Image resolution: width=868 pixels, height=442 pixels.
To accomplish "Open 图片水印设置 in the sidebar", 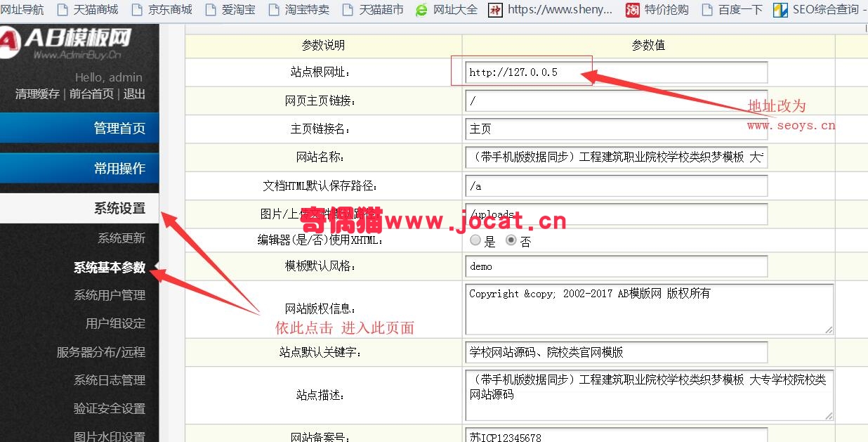I will click(110, 436).
